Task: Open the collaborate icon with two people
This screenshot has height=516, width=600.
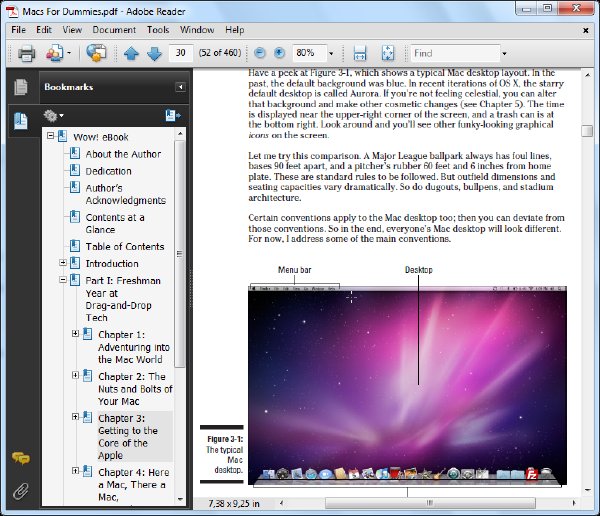Action: tap(55, 53)
